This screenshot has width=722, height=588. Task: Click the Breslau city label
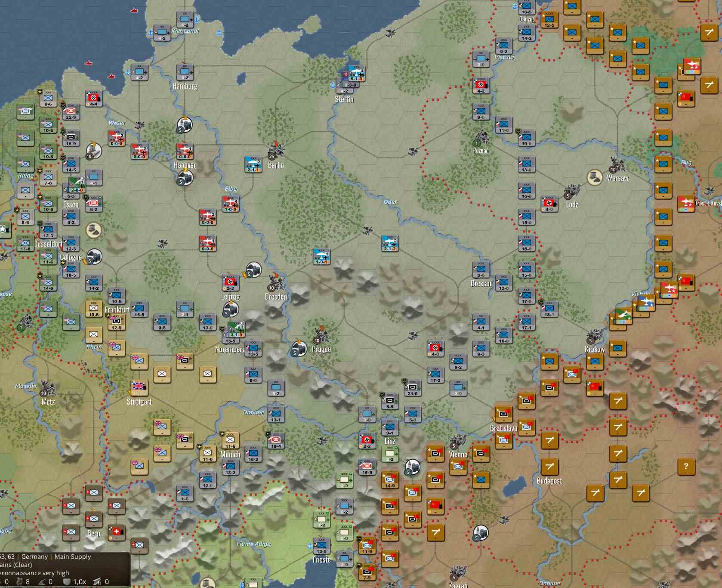click(x=481, y=284)
